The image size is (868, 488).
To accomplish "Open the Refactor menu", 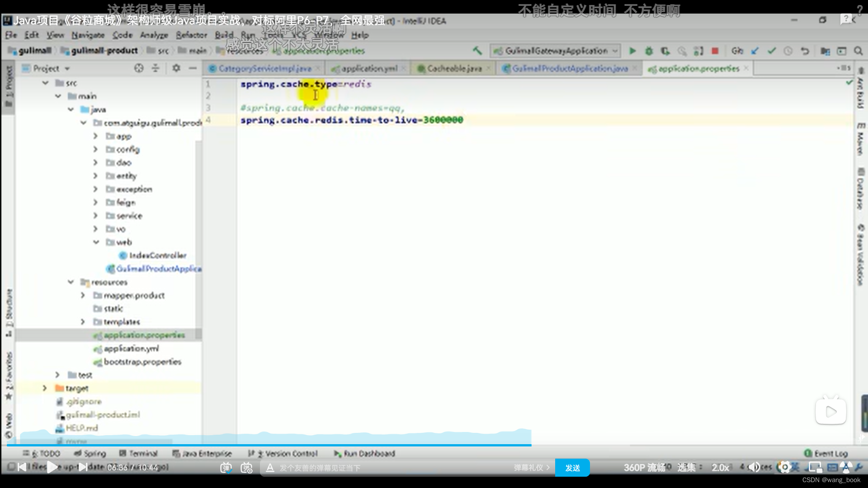I will click(191, 35).
